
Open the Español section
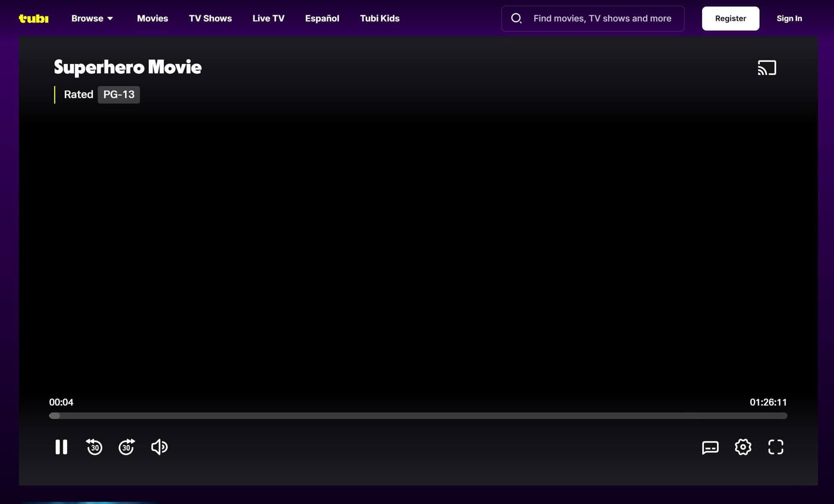pos(322,18)
